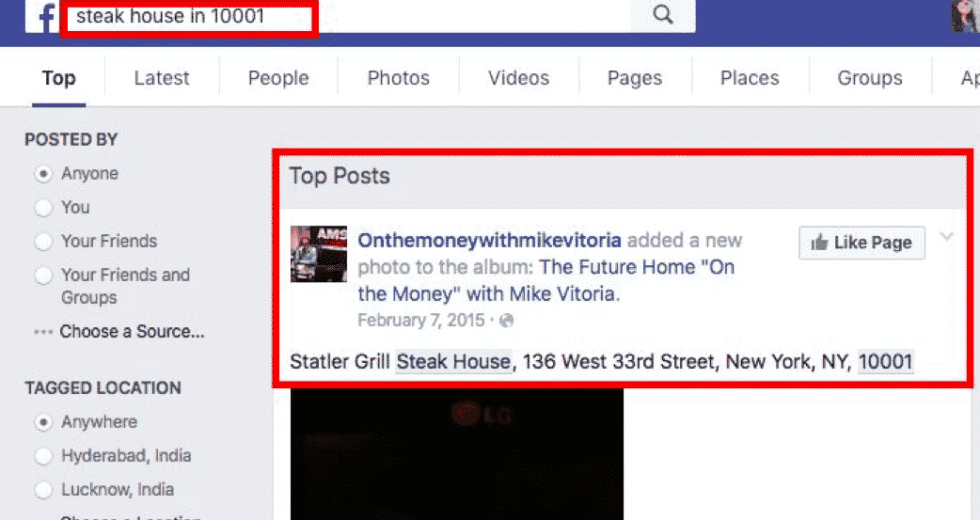980x520 pixels.
Task: Select Your Friends radio option
Action: 43,242
